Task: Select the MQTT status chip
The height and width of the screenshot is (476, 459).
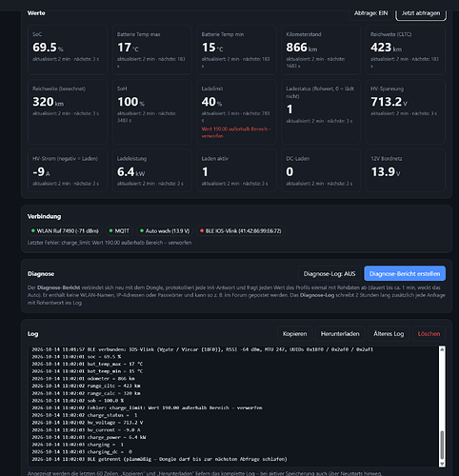Action: tap(119, 231)
